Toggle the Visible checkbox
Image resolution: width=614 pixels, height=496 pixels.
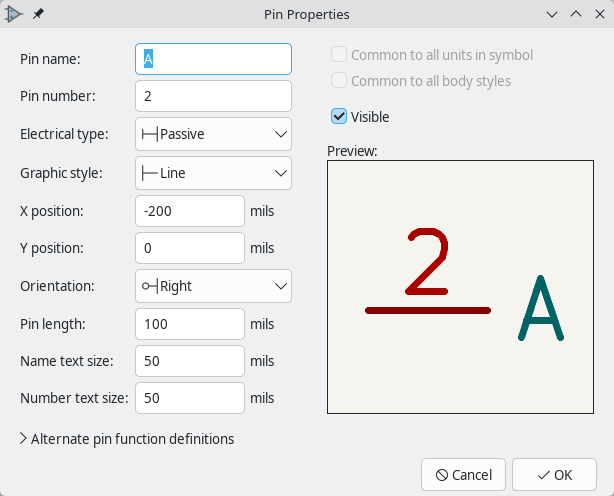point(340,117)
